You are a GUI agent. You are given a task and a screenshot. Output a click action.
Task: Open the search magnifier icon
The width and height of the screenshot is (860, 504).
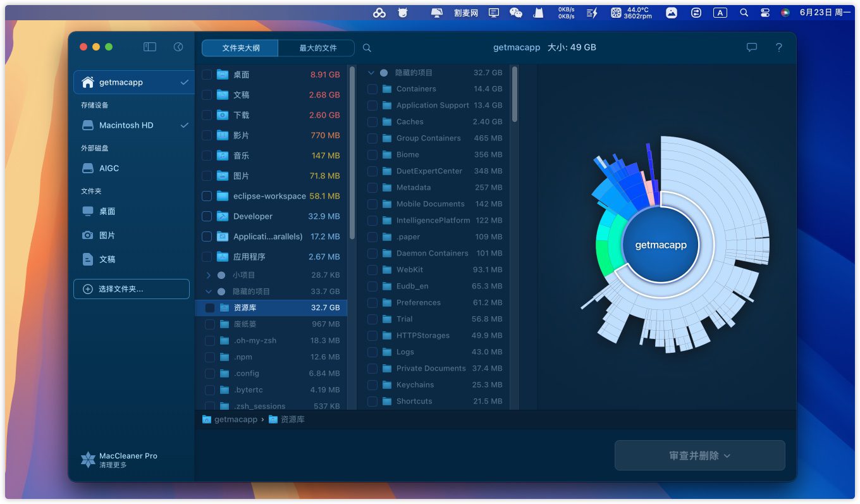tap(367, 48)
